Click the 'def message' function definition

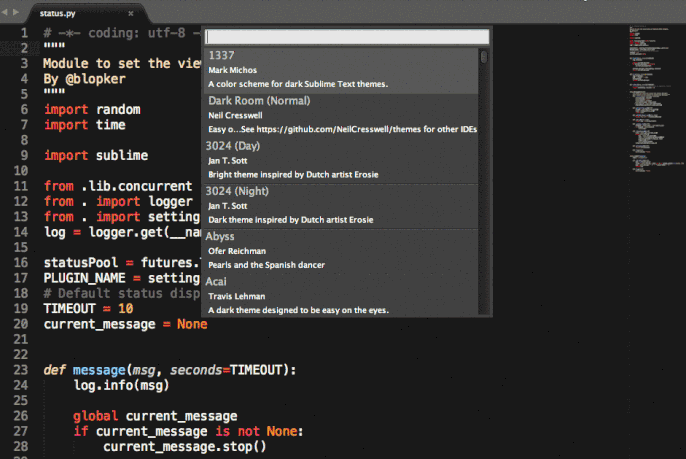click(170, 370)
